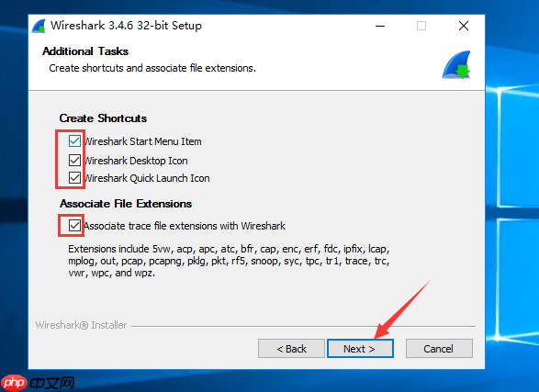Click the Next > button
Image resolution: width=539 pixels, height=392 pixels.
pos(360,349)
